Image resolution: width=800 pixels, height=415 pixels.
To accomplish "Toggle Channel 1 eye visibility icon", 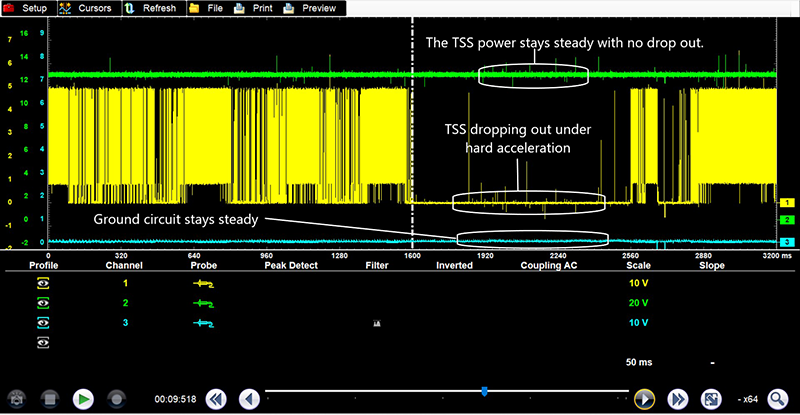I will point(43,283).
